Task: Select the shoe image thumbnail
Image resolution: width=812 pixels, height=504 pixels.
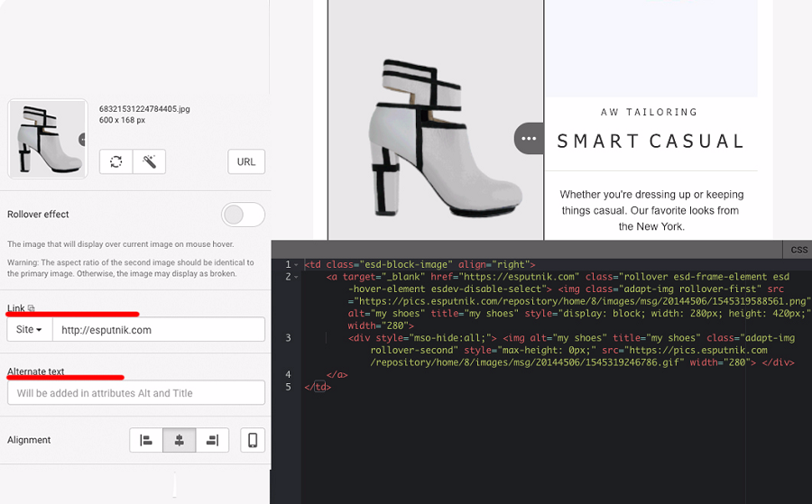Action: tap(48, 138)
